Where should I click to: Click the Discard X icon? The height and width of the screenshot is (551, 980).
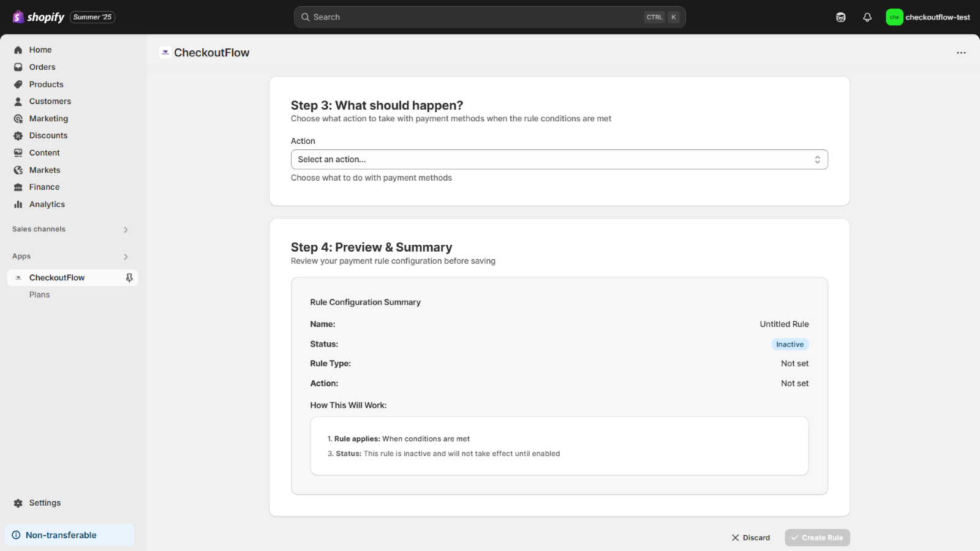(736, 538)
